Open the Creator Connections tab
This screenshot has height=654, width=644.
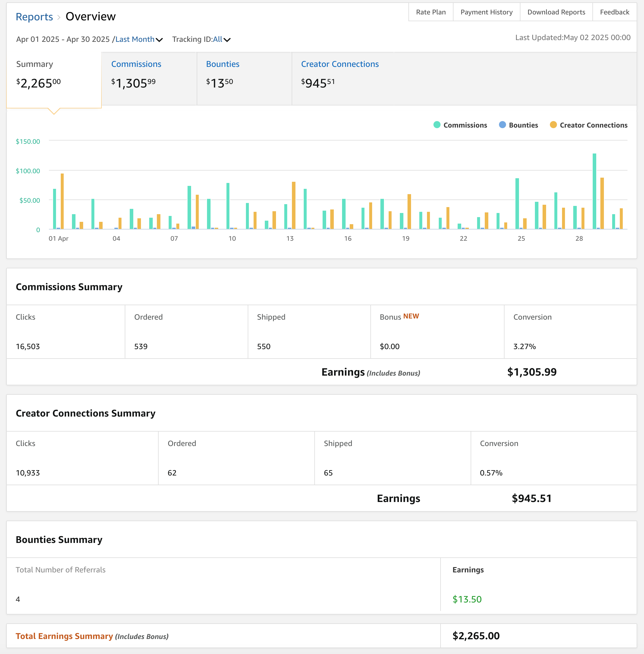coord(340,64)
